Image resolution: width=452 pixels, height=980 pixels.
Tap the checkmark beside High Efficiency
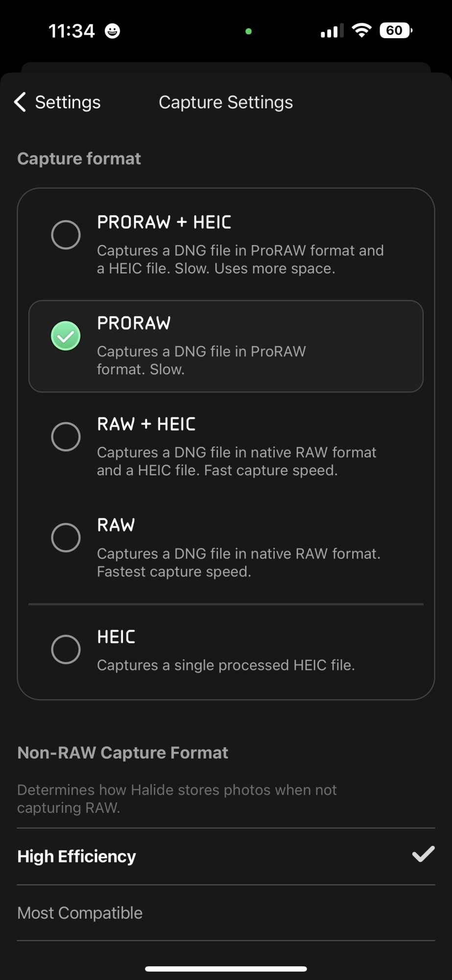tap(423, 854)
